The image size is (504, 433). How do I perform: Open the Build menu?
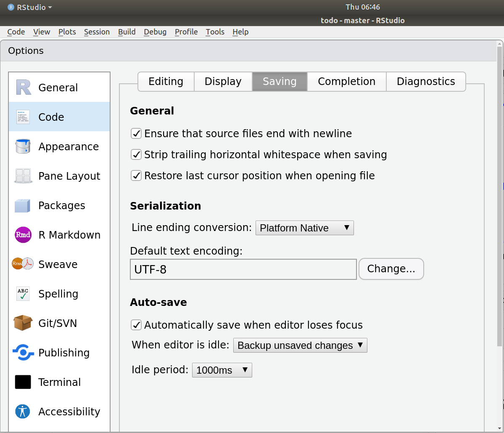tap(127, 32)
